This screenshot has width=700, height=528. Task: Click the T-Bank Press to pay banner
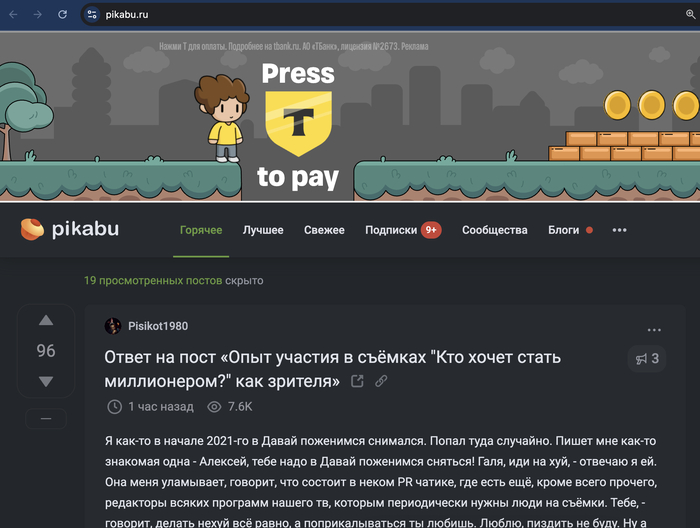point(350,117)
